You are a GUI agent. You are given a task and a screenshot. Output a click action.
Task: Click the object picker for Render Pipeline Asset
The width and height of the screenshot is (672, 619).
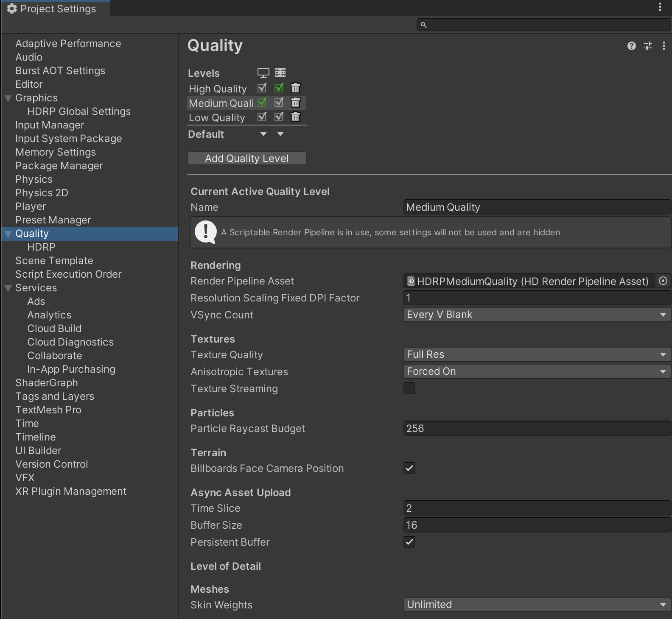[663, 281]
